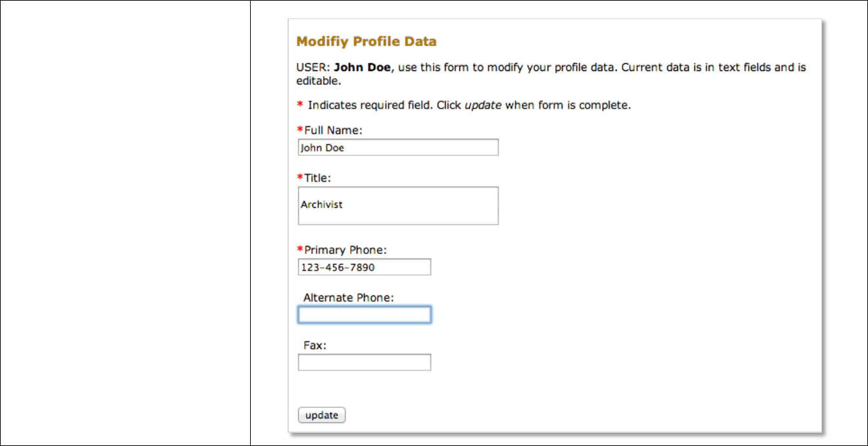Click the Modifiy Profile Data heading
This screenshot has width=868, height=446.
coord(366,41)
